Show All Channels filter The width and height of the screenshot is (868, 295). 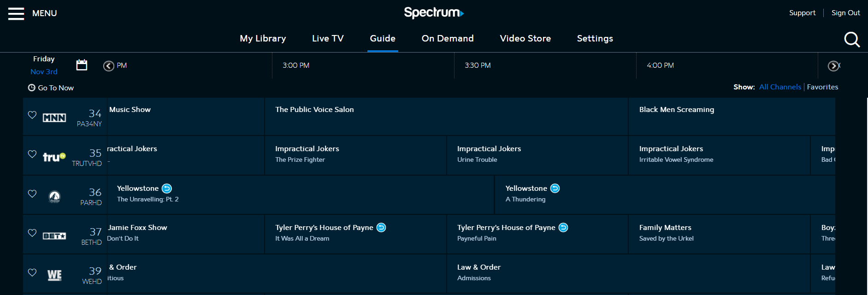click(780, 87)
